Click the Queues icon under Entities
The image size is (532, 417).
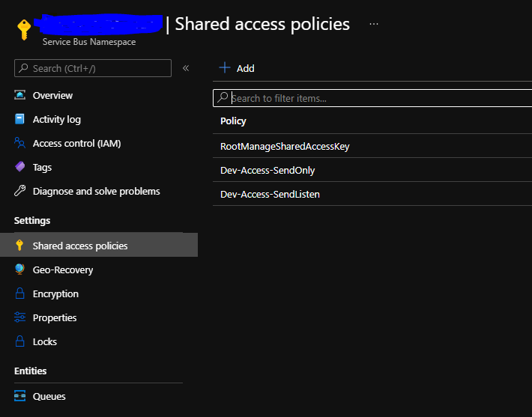pyautogui.click(x=20, y=397)
